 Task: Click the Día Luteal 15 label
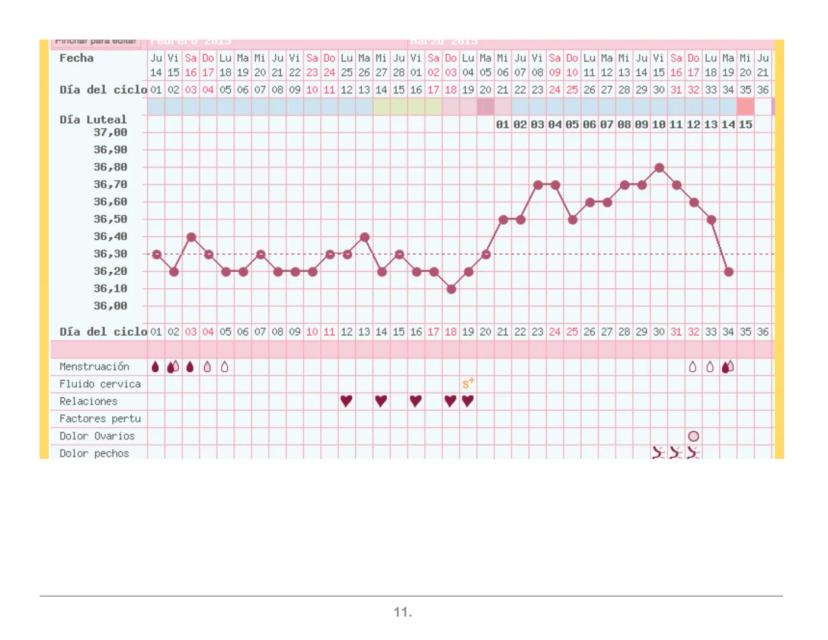pos(745,124)
